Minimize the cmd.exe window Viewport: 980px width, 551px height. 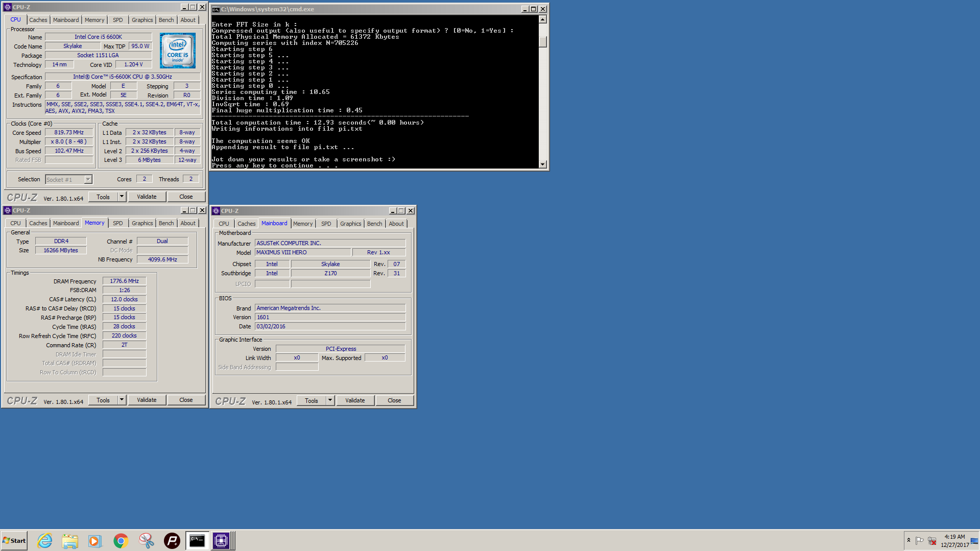(524, 9)
